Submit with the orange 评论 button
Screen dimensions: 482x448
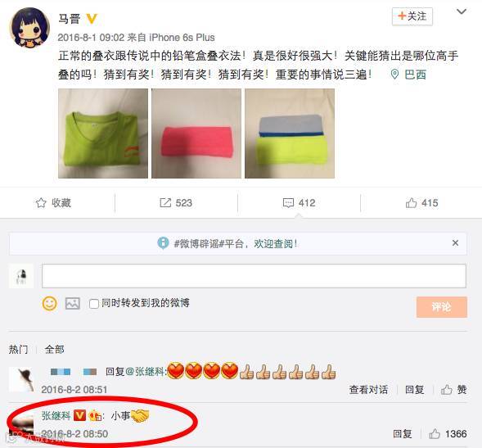442,307
